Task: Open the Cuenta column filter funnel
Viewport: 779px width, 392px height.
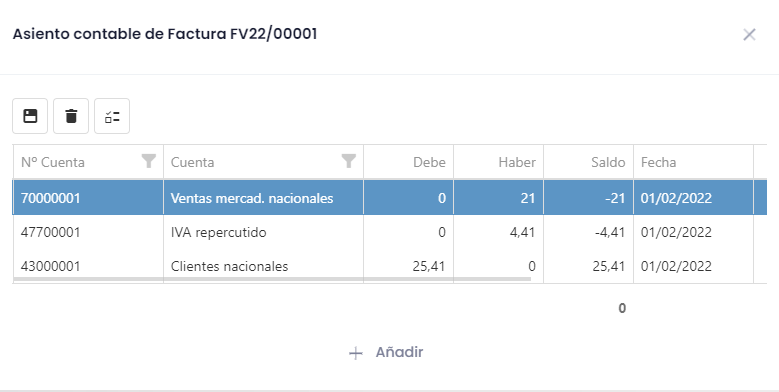Action: click(x=349, y=161)
